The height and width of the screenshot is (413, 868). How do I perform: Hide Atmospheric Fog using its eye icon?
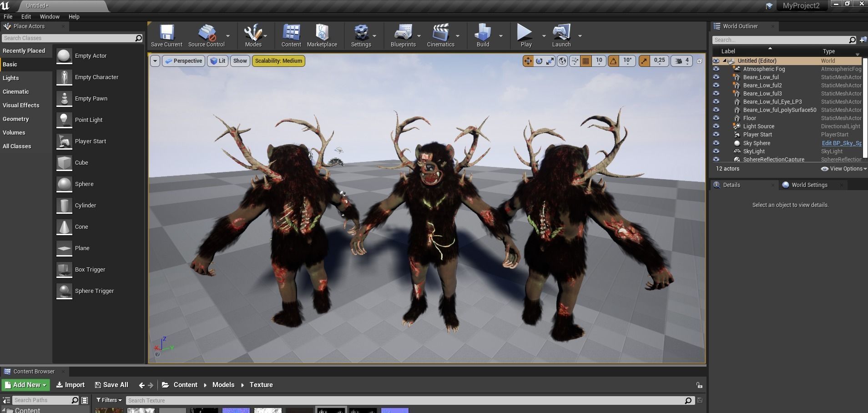716,69
